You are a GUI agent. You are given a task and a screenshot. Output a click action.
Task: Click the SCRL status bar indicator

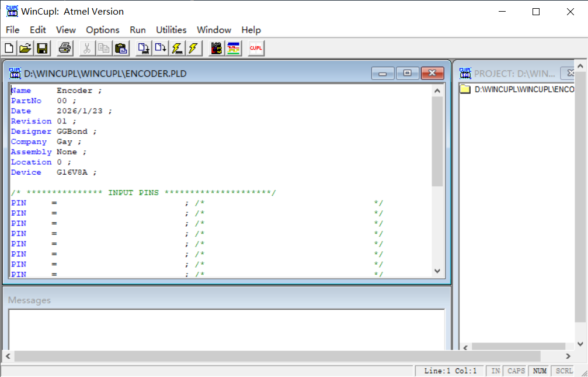(564, 371)
